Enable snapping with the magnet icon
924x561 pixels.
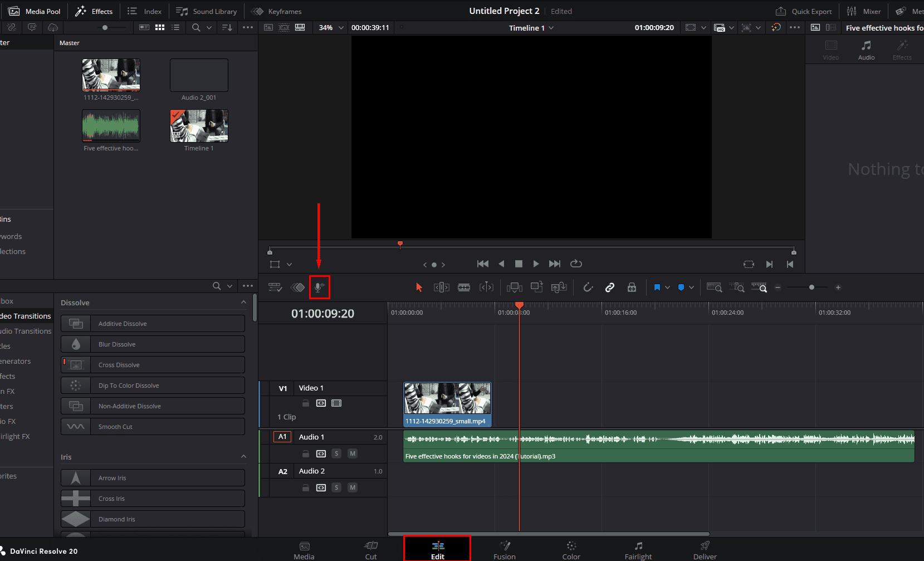588,287
